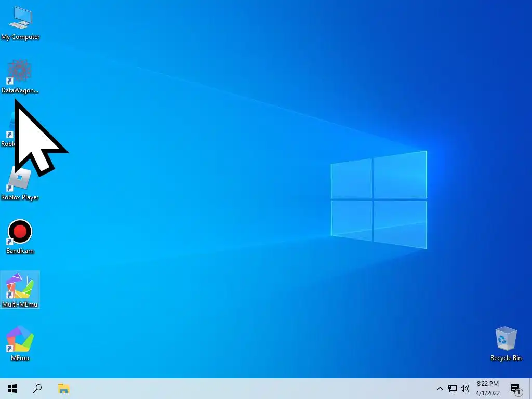Open the network status tray icon
This screenshot has height=399, width=532.
453,389
